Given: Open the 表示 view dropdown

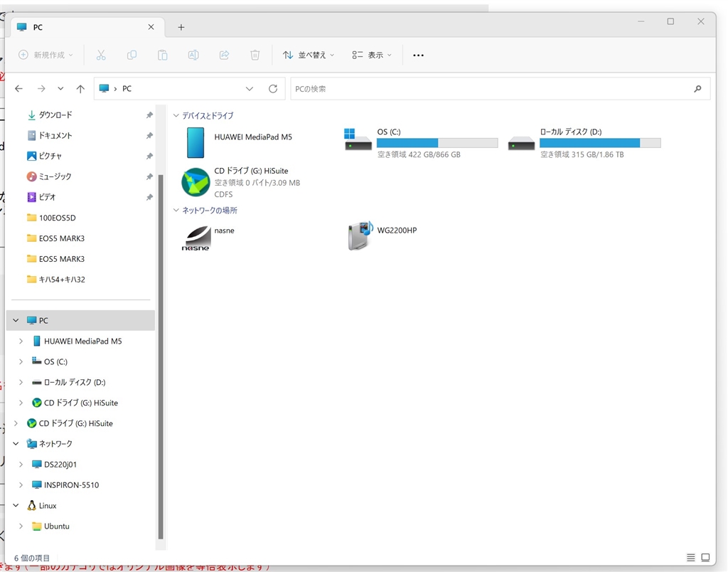Looking at the screenshot, I should [372, 55].
